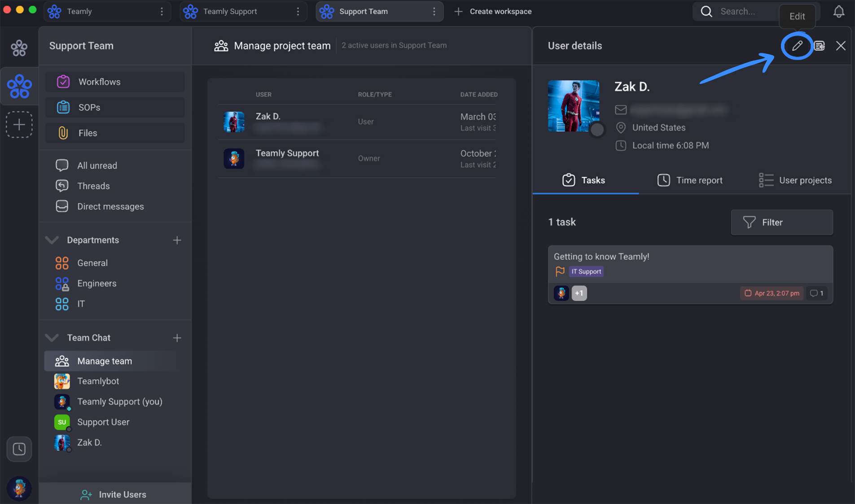The image size is (855, 504).
Task: Open options menu for Support Team tab
Action: [434, 12]
